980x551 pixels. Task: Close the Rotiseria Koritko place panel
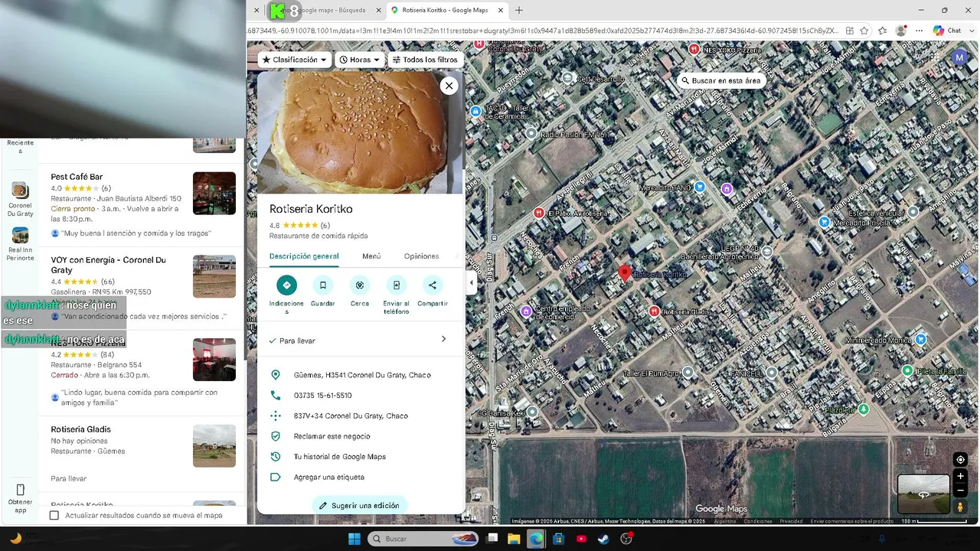(x=449, y=86)
